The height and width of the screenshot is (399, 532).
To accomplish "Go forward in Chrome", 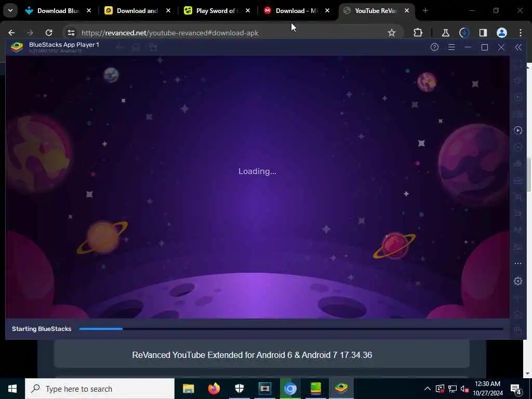I will [x=30, y=33].
